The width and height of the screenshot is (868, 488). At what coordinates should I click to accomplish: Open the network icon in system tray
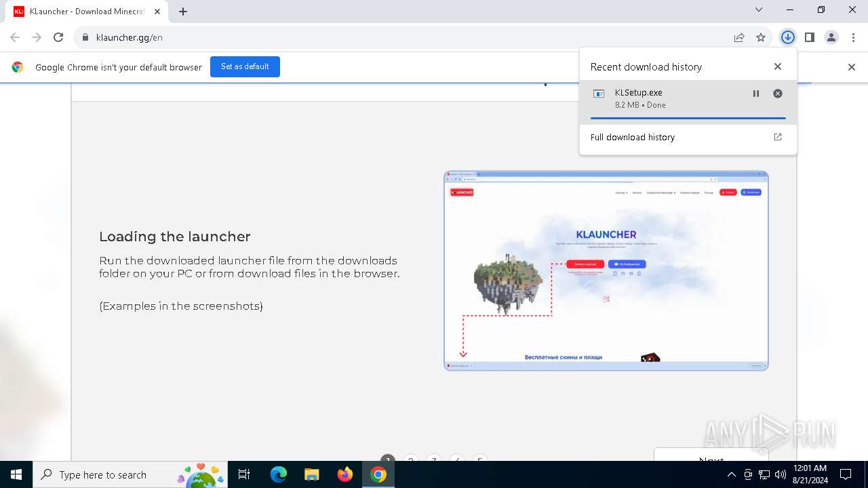pos(764,474)
